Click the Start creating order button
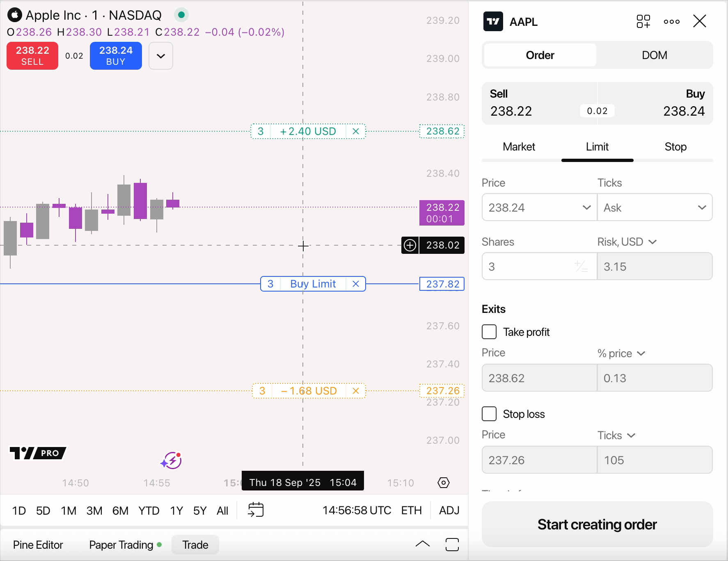The width and height of the screenshot is (728, 561). pyautogui.click(x=597, y=525)
